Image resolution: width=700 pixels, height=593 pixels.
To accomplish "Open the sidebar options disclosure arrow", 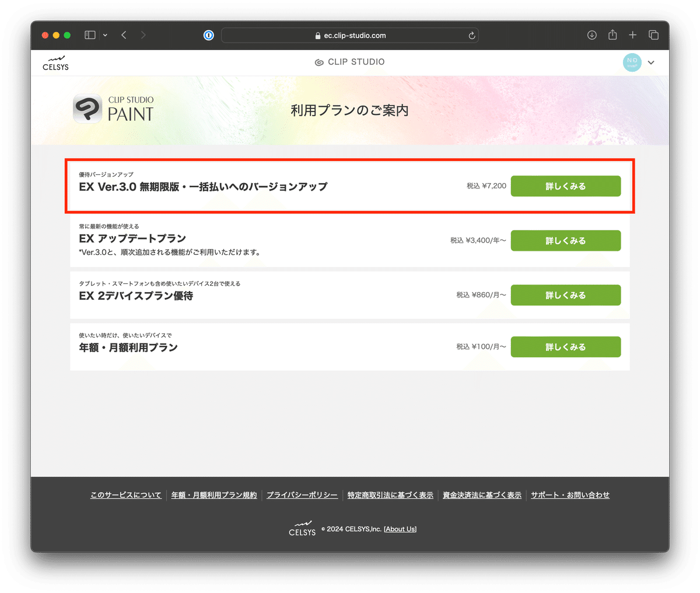I will 105,35.
